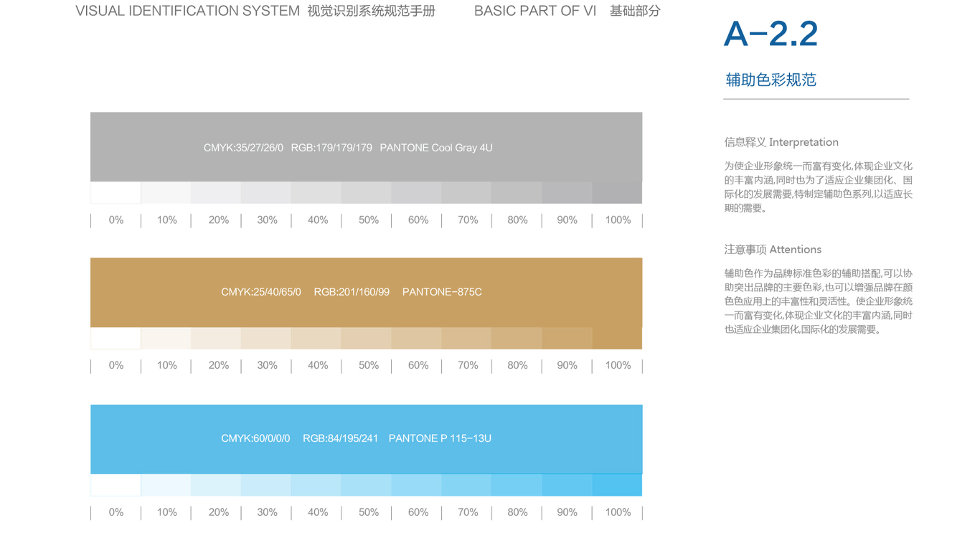This screenshot has height=551, width=980.
Task: Click the 'CMYK:35/27/26/0' value text
Action: [243, 148]
